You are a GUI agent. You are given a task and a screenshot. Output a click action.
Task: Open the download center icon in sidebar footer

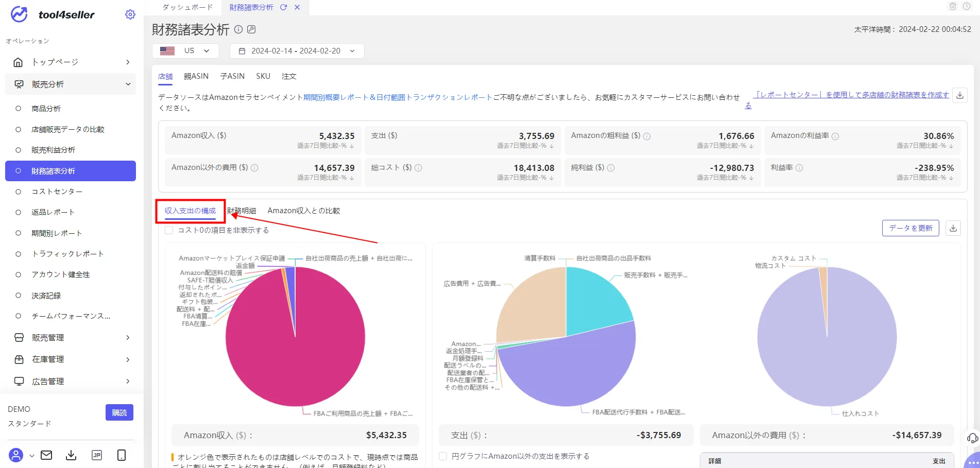(71, 455)
